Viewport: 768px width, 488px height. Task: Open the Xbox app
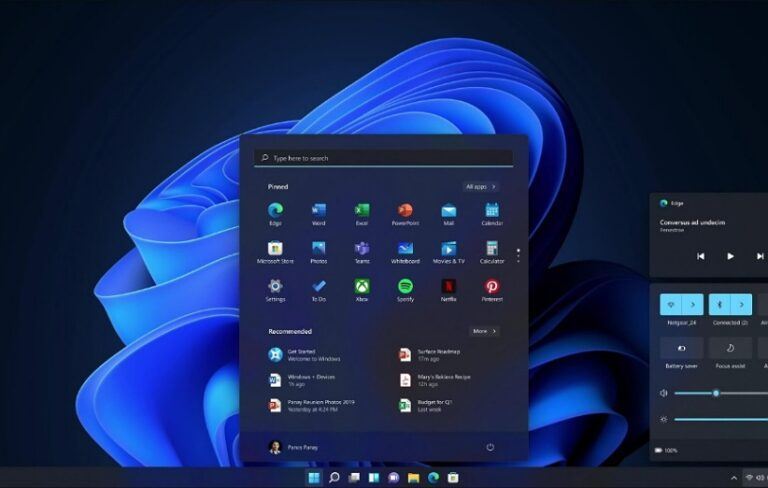362,287
